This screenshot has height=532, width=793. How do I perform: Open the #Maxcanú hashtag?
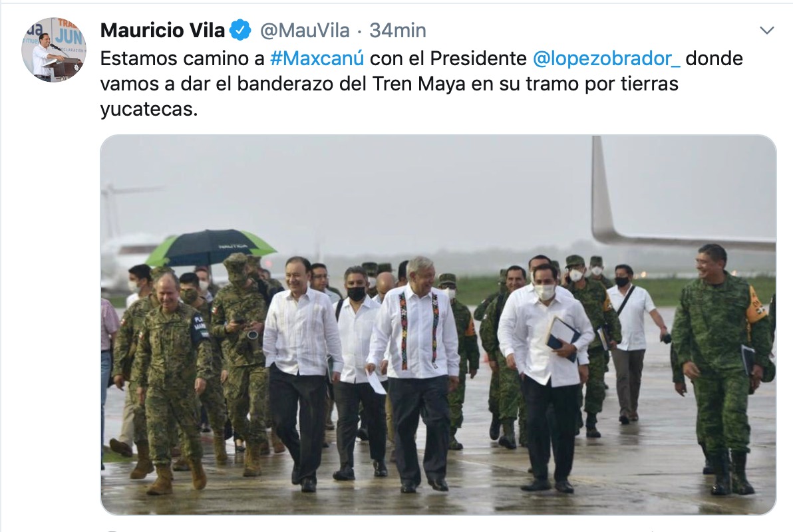[317, 58]
